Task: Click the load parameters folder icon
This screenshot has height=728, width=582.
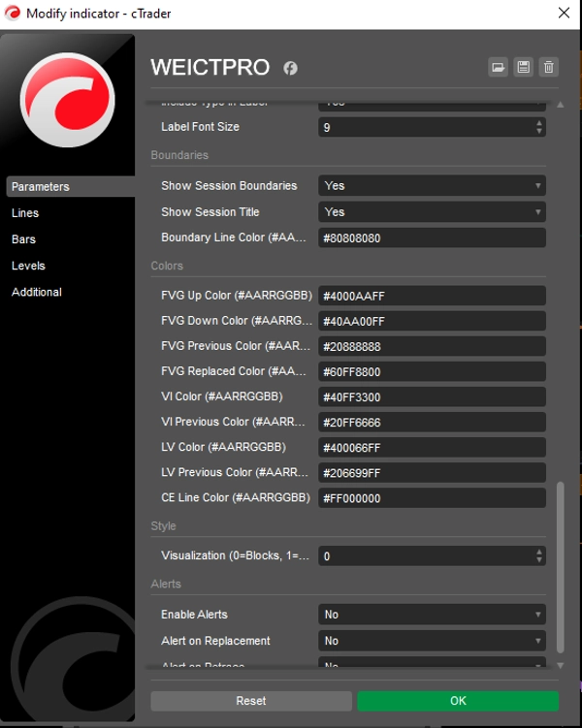Action: (x=498, y=67)
